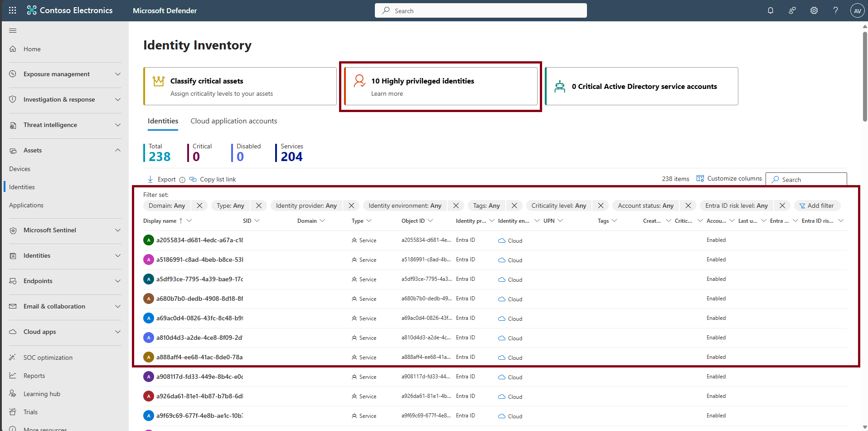The image size is (868, 431).
Task: Open the community connections icon in header
Action: point(792,10)
